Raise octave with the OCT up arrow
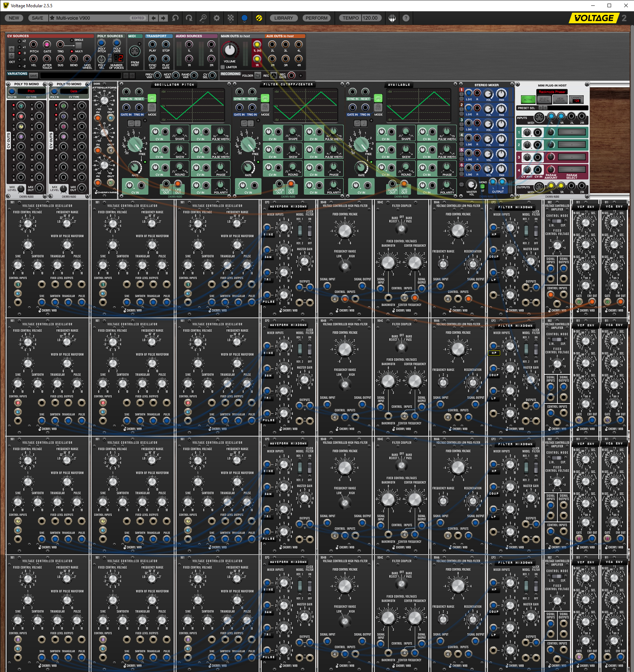 pyautogui.click(x=12, y=49)
